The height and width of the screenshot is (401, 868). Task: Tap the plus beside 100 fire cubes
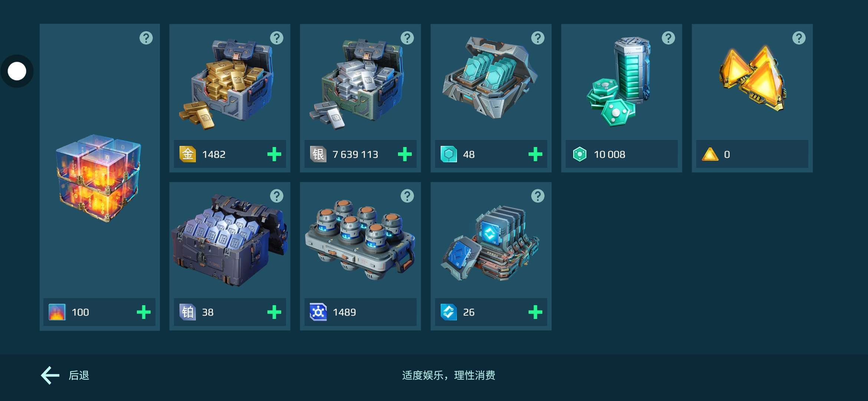click(x=144, y=312)
